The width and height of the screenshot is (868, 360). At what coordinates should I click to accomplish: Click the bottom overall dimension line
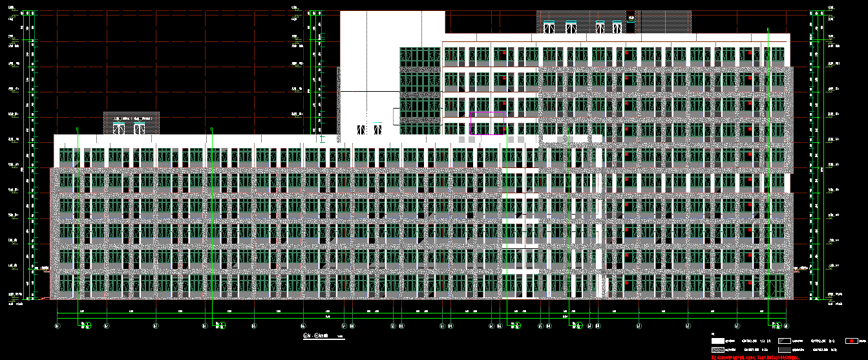[x=420, y=319]
